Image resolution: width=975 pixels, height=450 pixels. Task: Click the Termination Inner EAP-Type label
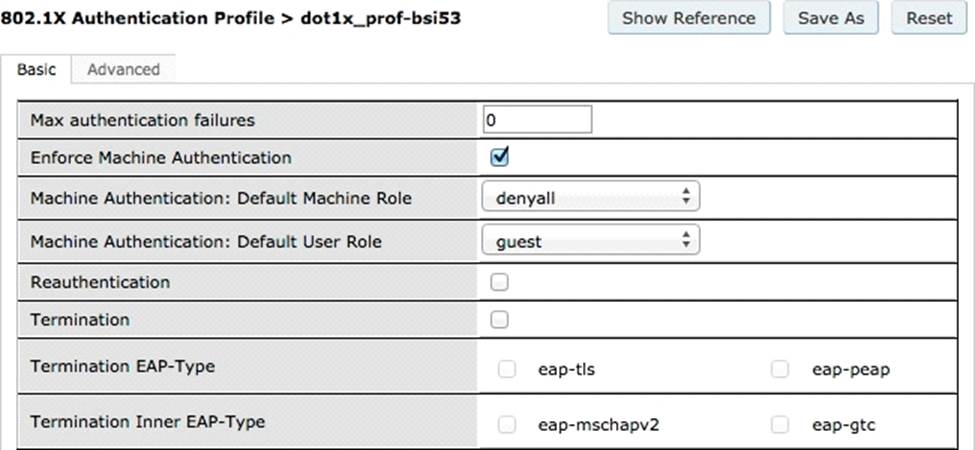click(x=148, y=422)
